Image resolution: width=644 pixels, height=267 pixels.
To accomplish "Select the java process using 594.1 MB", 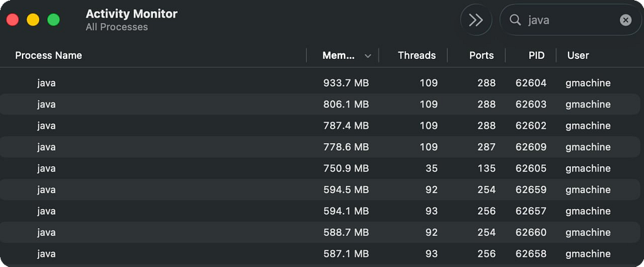I will pos(47,211).
